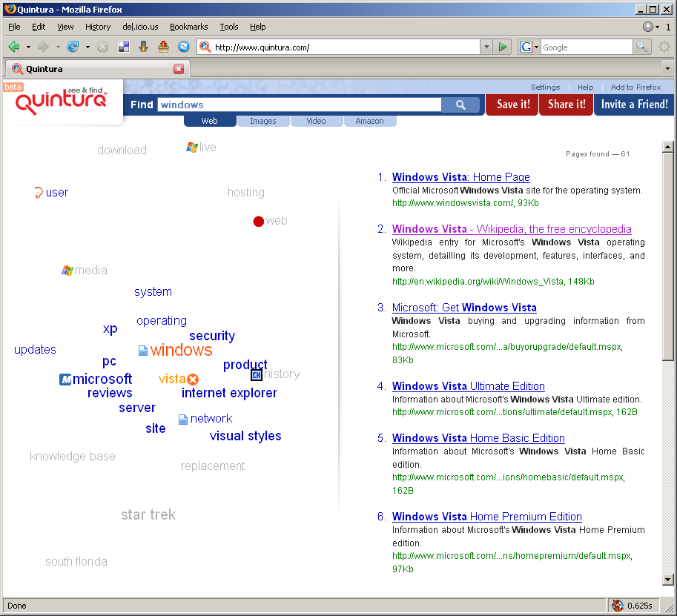Click the Stop loading icon
The image size is (677, 616).
point(102,47)
